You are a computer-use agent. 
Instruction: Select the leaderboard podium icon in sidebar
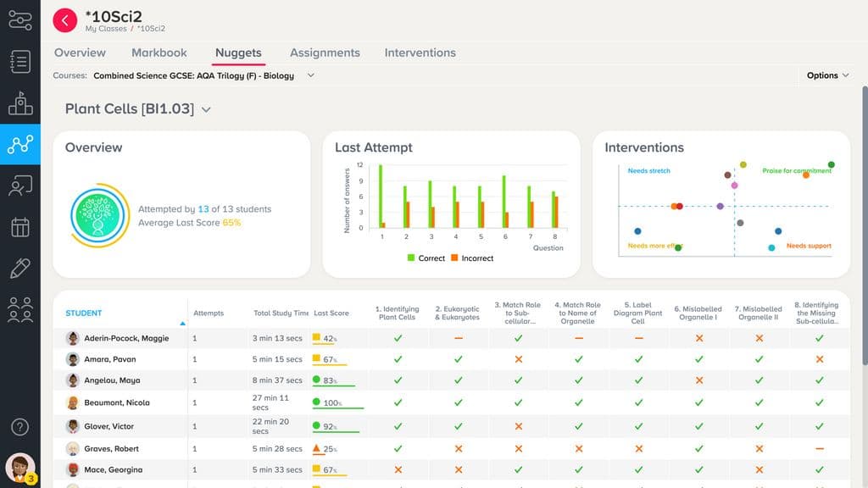point(20,103)
